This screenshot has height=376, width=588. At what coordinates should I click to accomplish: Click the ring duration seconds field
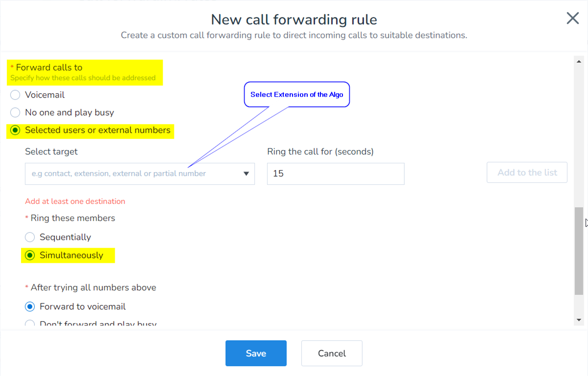point(335,174)
